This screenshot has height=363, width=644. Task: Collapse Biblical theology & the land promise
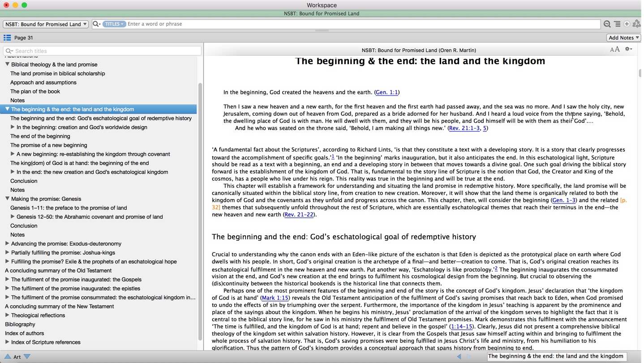[7, 65]
